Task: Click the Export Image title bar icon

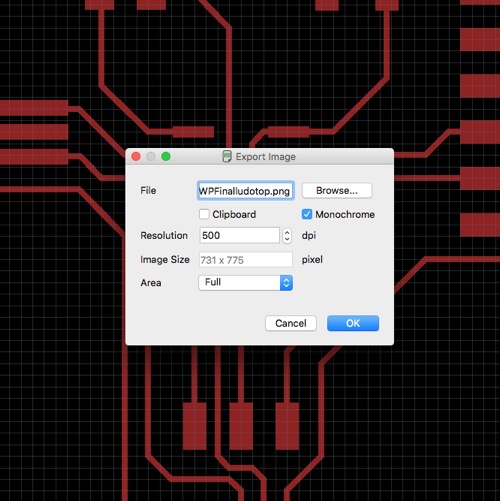Action: coord(227,156)
